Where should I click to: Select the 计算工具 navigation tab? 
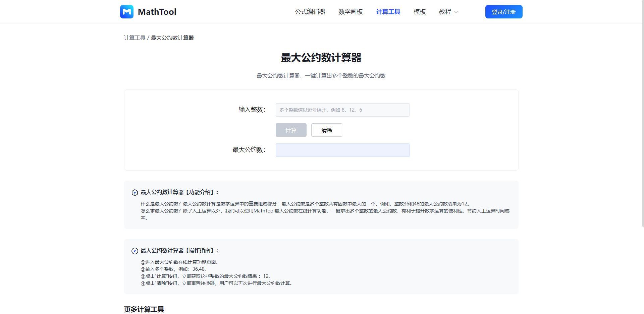[x=388, y=12]
